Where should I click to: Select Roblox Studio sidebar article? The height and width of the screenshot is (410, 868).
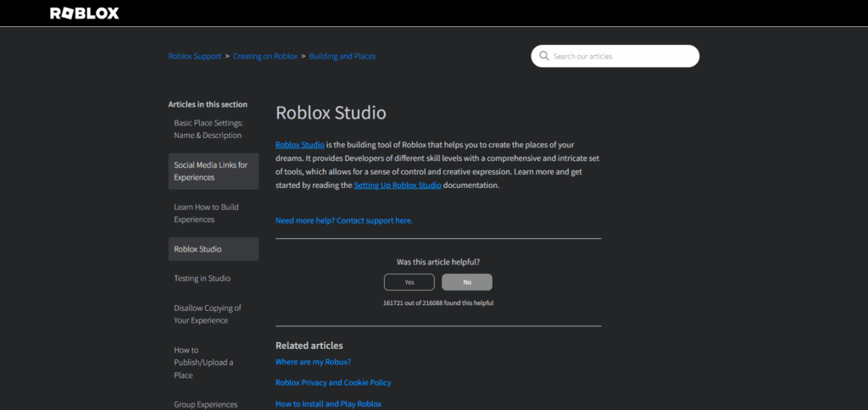click(214, 249)
